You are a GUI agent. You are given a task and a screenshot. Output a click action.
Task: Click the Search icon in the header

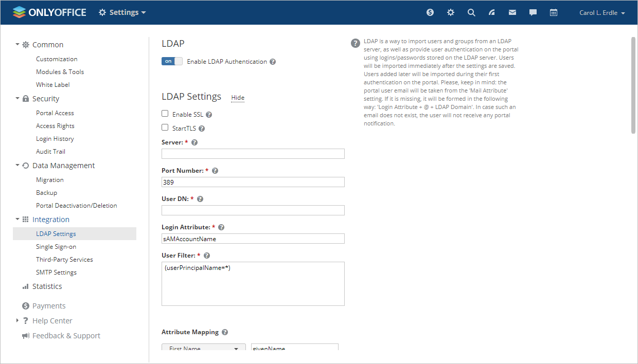(x=471, y=12)
